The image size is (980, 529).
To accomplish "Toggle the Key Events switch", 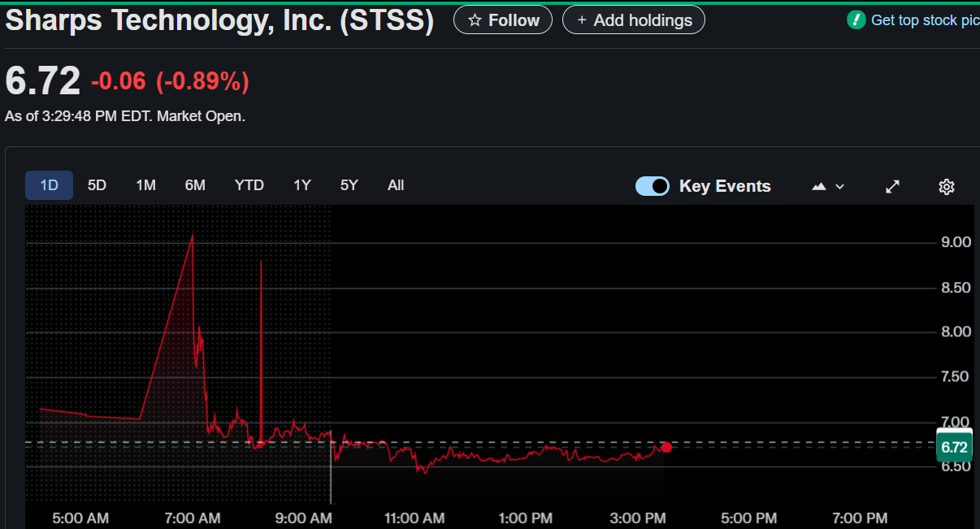I will (653, 186).
